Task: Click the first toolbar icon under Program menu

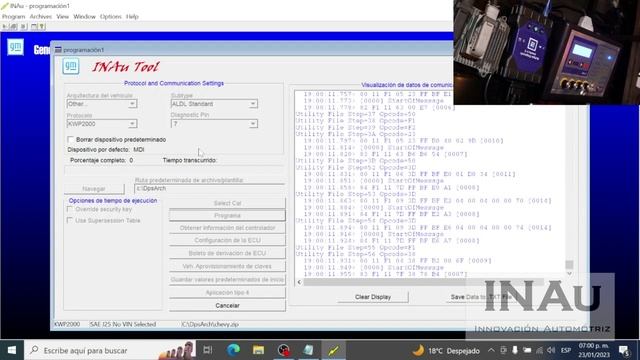Action: [x=5, y=27]
